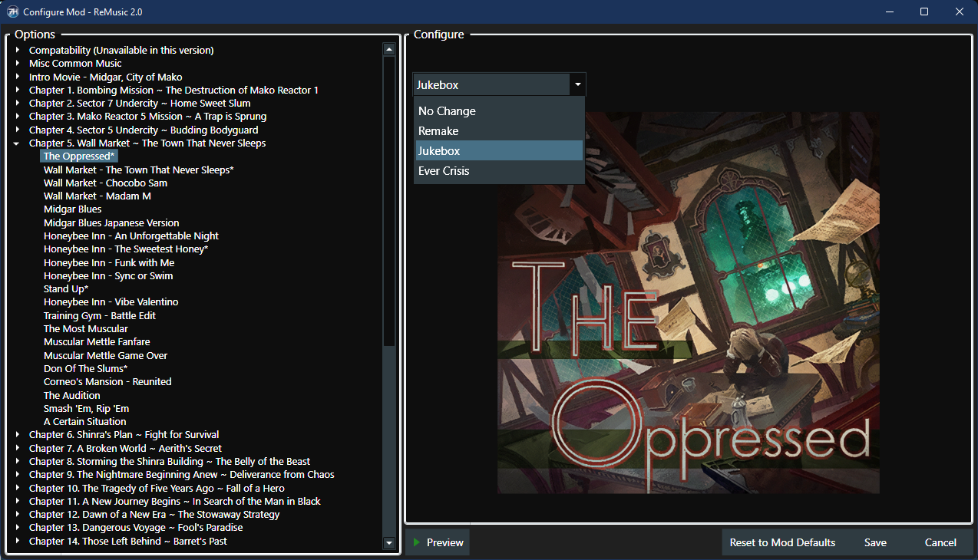Expand Chapter 1 Bombing Mission node

pos(17,90)
